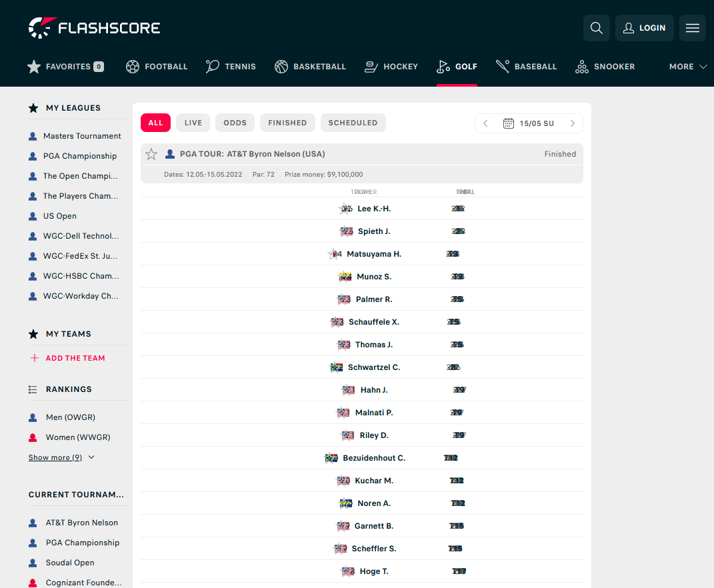Select the Schauffele X. row
This screenshot has width=714, height=588.
(x=362, y=322)
